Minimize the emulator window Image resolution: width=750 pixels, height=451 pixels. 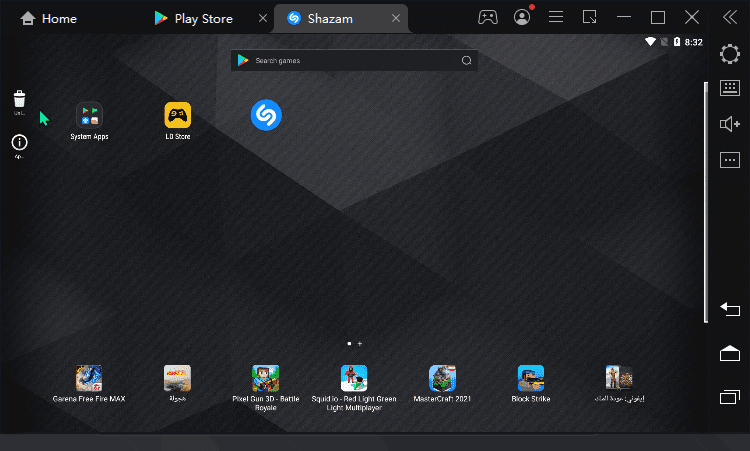pos(624,18)
